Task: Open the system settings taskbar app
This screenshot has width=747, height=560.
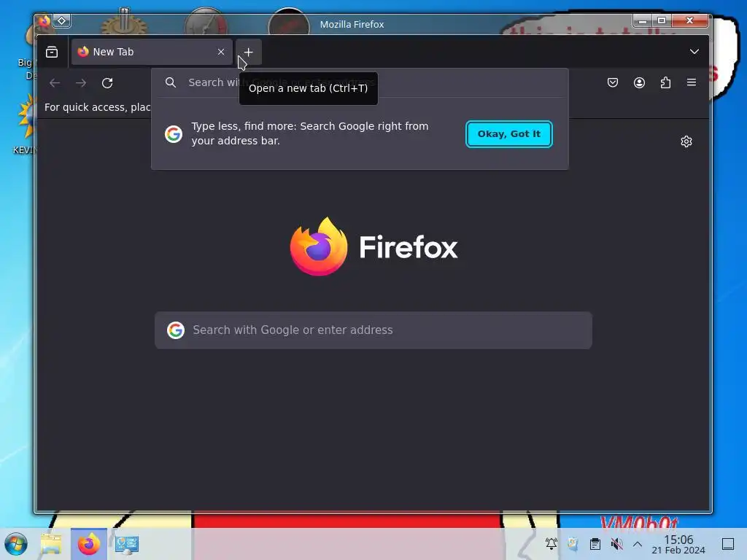Action: 127,544
